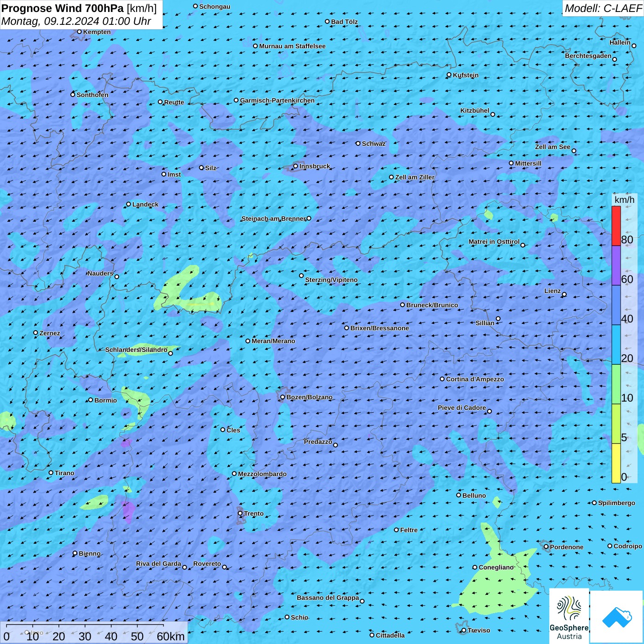The image size is (644, 644).
Task: Select the red above-80 km/h legend color
Action: click(x=616, y=226)
